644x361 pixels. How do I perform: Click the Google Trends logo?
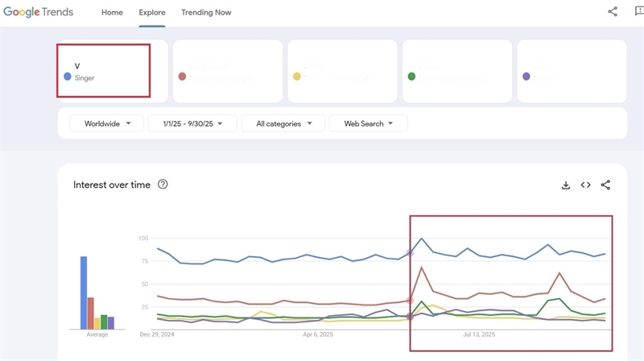point(38,12)
